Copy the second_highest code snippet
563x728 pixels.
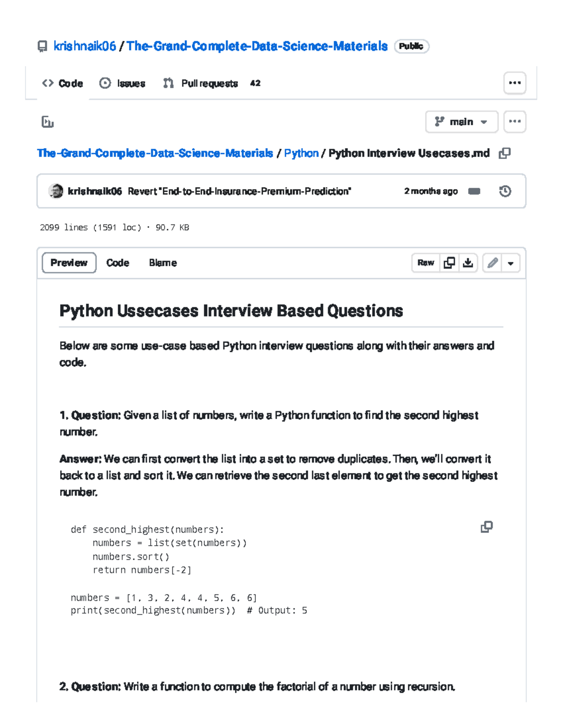[x=486, y=527]
